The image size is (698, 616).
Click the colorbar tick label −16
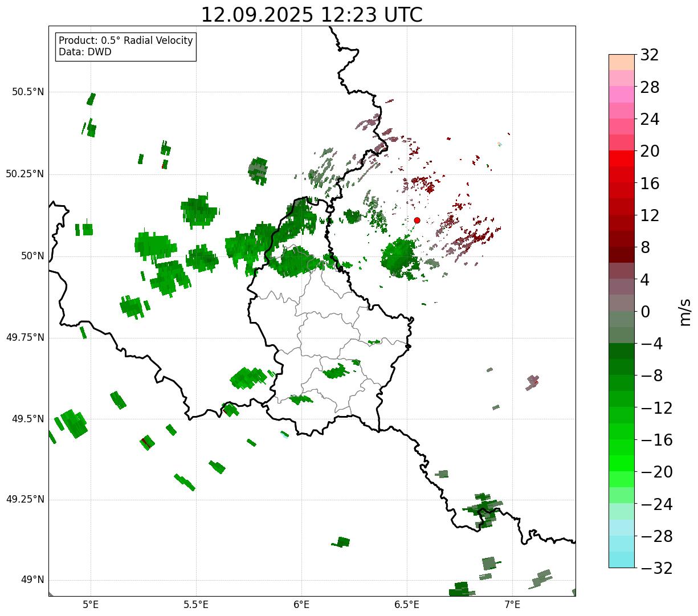(656, 440)
